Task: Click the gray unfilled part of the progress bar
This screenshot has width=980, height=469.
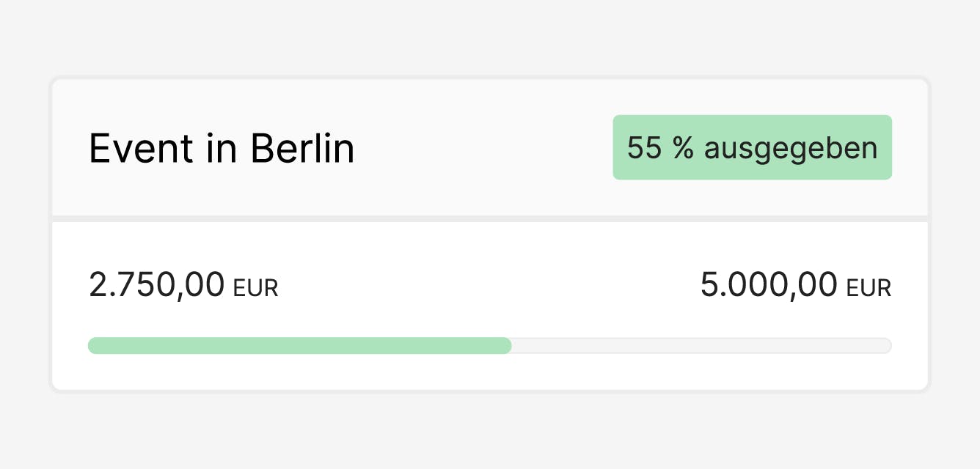Action: pyautogui.click(x=697, y=346)
